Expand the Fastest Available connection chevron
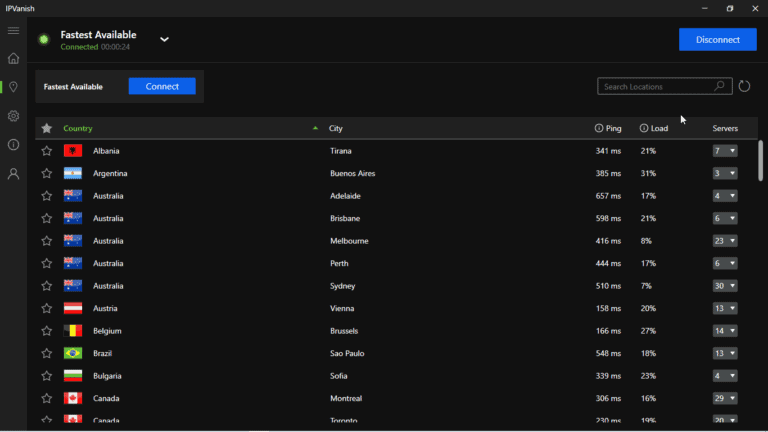Image resolution: width=768 pixels, height=432 pixels. [165, 40]
